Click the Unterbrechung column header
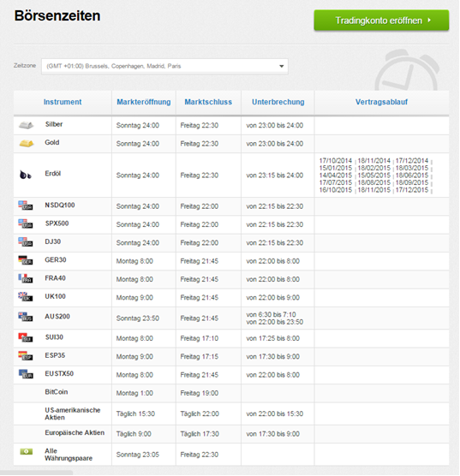The image size is (460, 476). click(x=278, y=102)
